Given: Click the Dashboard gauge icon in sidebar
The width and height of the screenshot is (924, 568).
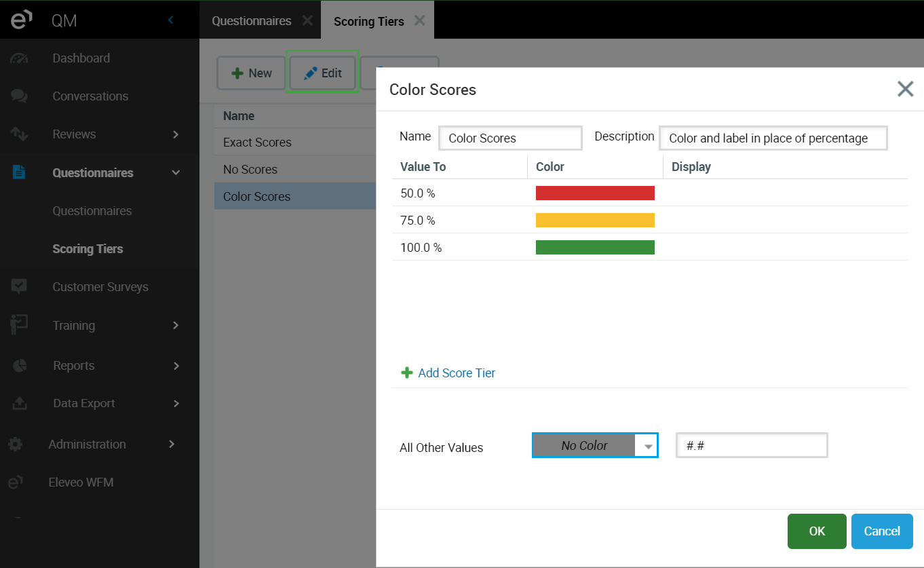Looking at the screenshot, I should point(19,58).
